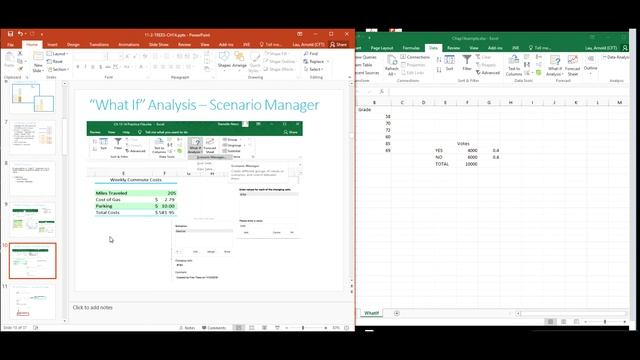The image size is (640, 360).
Task: Select Excel cell with value 10000
Action: click(x=467, y=164)
